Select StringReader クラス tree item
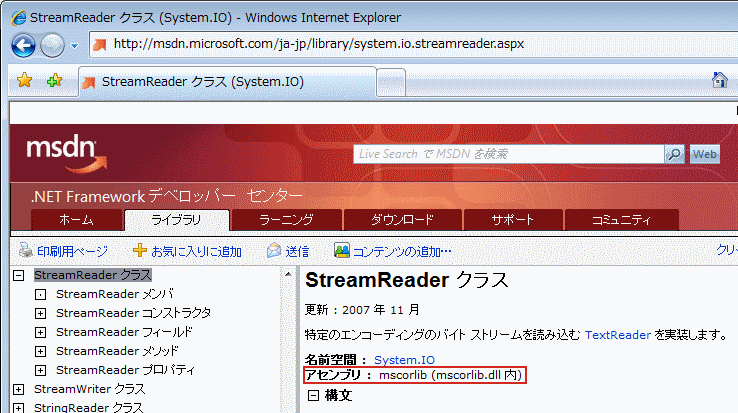Viewport: 738px width, 413px height. (x=88, y=407)
